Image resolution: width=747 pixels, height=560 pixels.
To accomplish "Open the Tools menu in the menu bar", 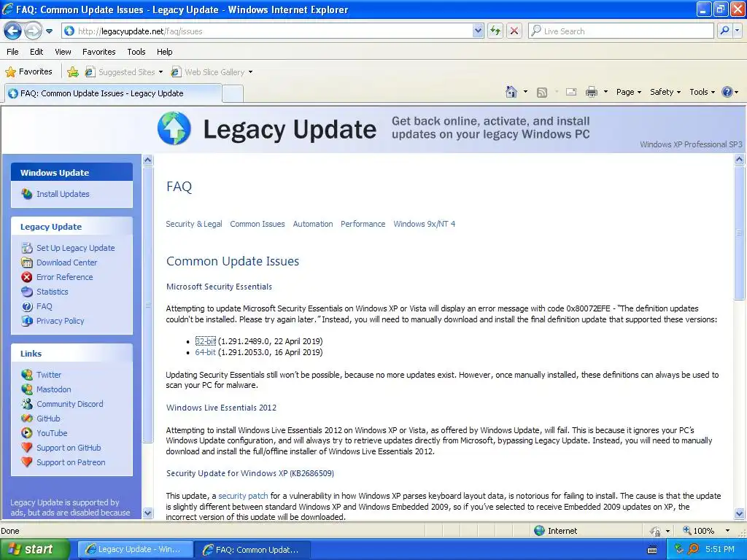I will click(x=136, y=52).
